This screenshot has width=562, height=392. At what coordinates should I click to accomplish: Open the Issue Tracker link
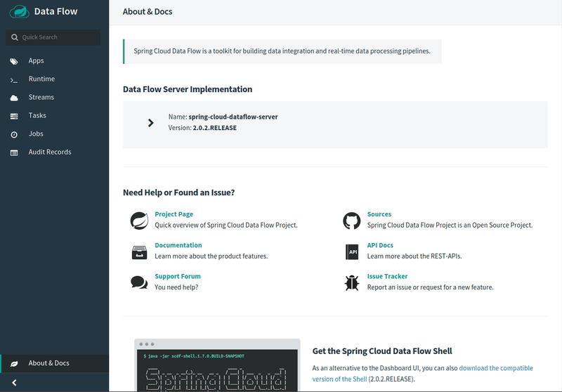tap(387, 276)
